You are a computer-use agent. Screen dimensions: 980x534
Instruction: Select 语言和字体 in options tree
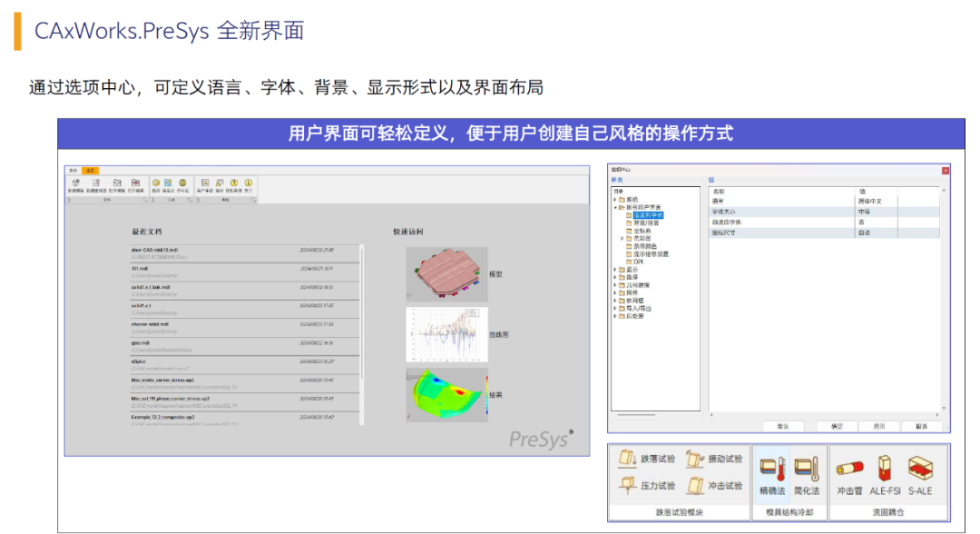pyautogui.click(x=648, y=215)
